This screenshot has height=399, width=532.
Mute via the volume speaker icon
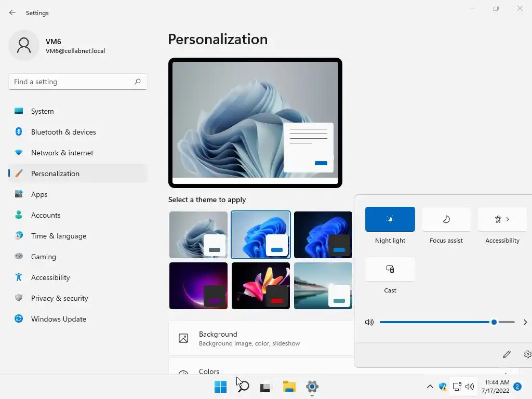(369, 322)
